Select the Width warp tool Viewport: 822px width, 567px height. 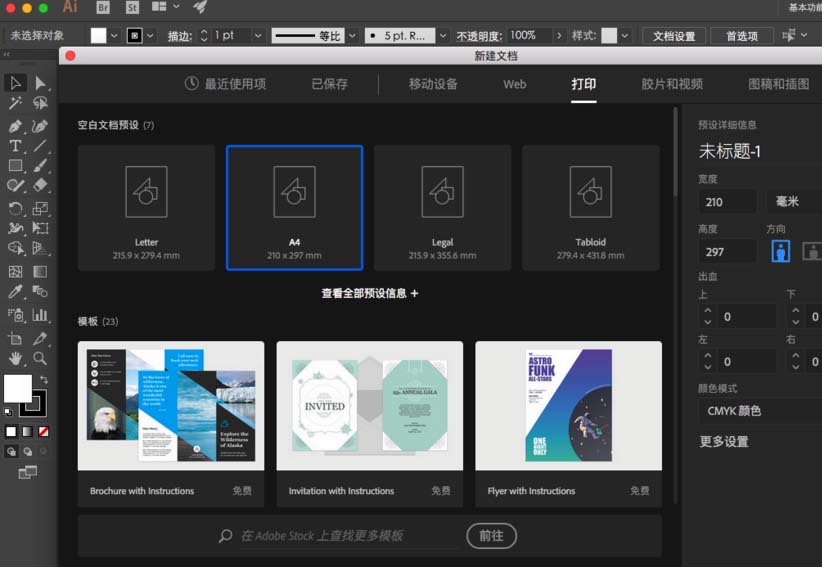[15, 228]
